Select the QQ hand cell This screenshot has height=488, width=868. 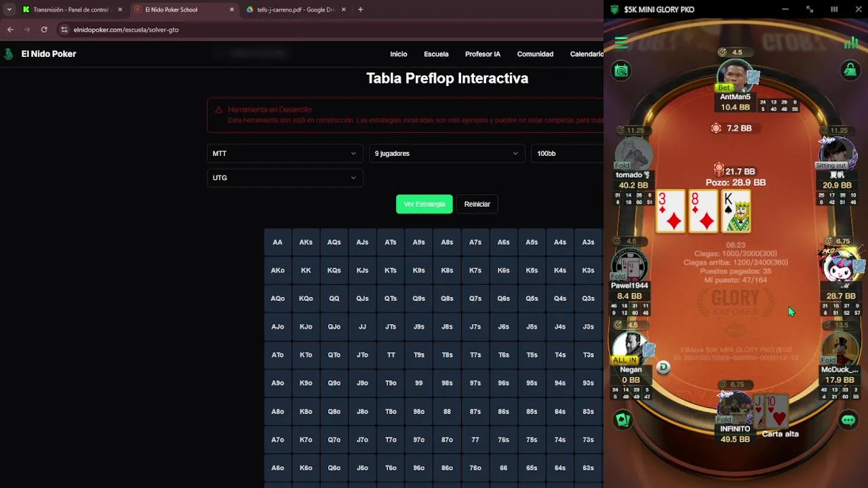click(334, 298)
